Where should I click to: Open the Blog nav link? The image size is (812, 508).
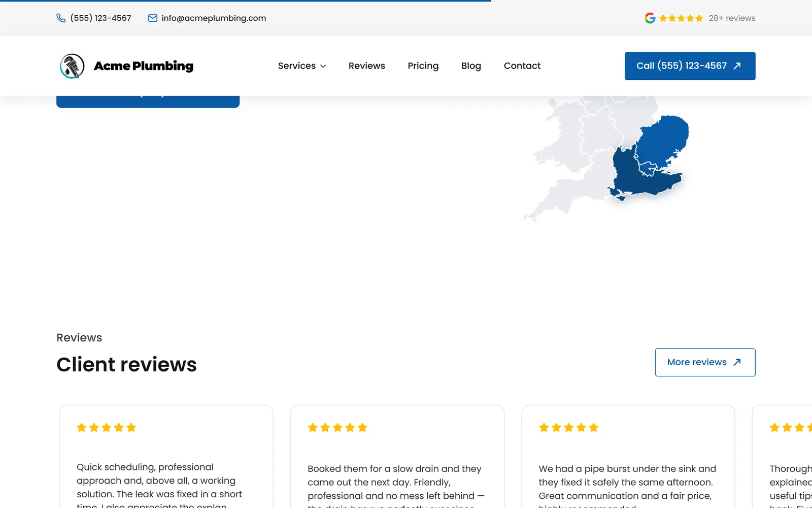click(471, 66)
